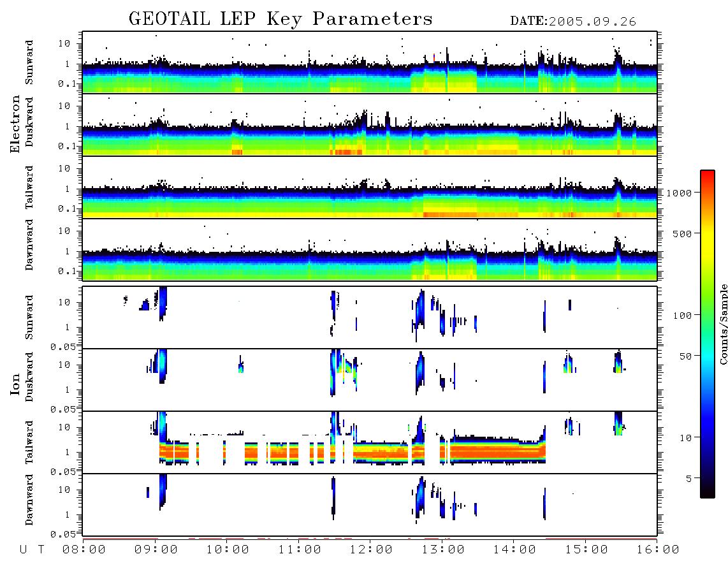Click the 10:00 time tick label
The image size is (728, 561).
click(x=228, y=550)
